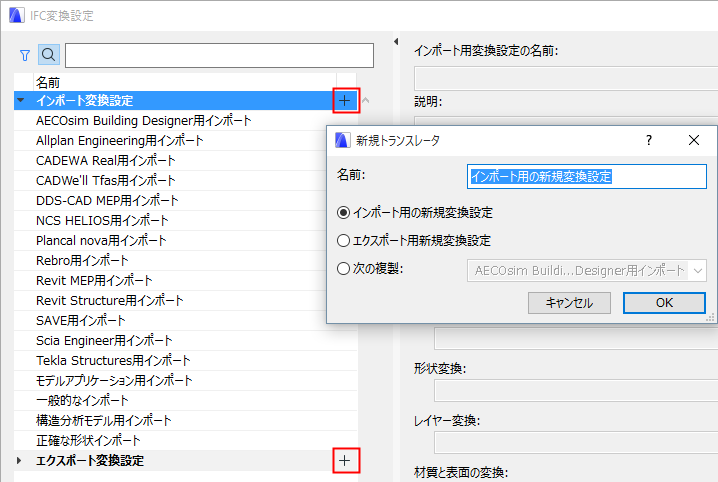Select 構造分析モデル用インポート
Screen dimensions: 718x482
(x=185, y=420)
